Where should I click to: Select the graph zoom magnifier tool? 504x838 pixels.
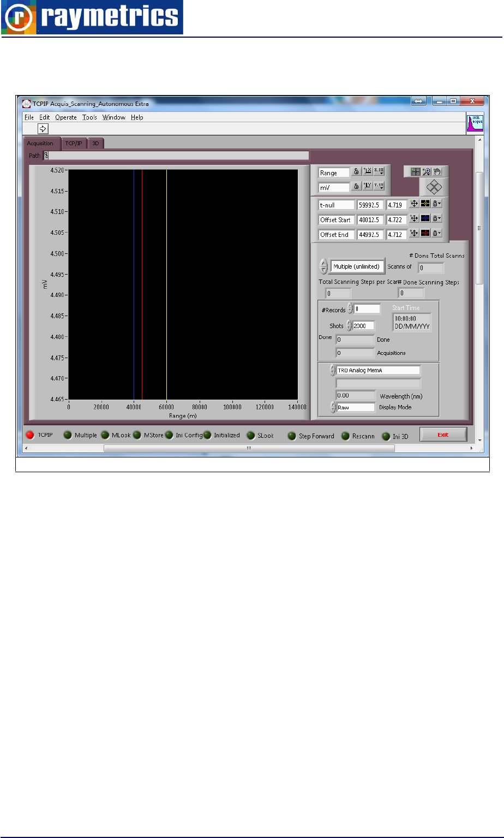(427, 171)
